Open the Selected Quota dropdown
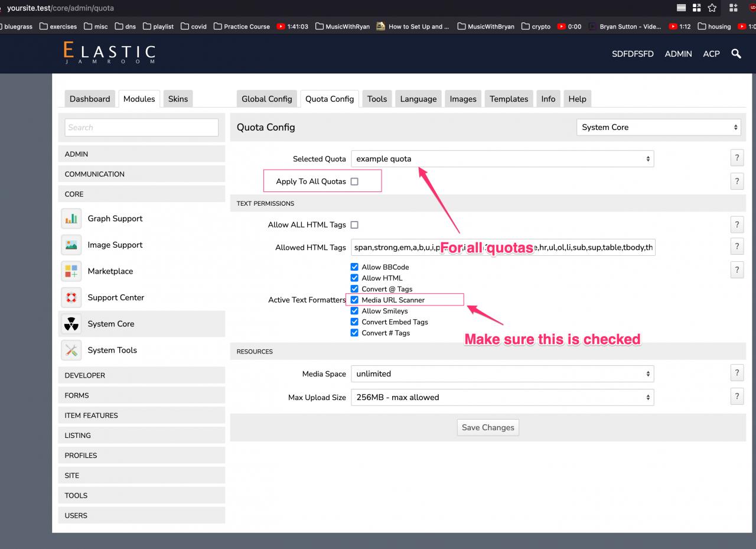756x549 pixels. [x=502, y=158]
